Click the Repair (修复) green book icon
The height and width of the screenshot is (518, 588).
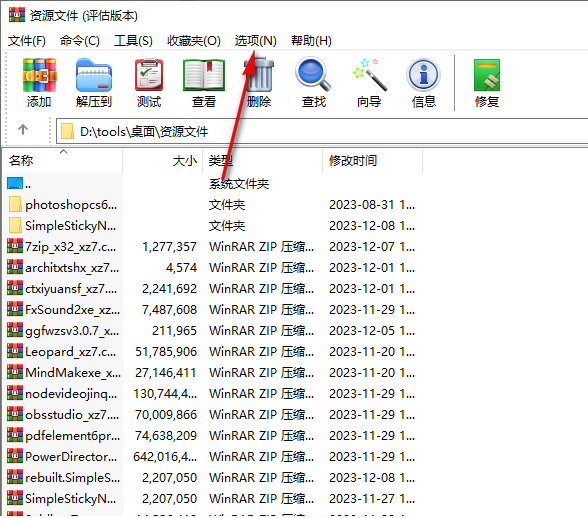(x=487, y=75)
